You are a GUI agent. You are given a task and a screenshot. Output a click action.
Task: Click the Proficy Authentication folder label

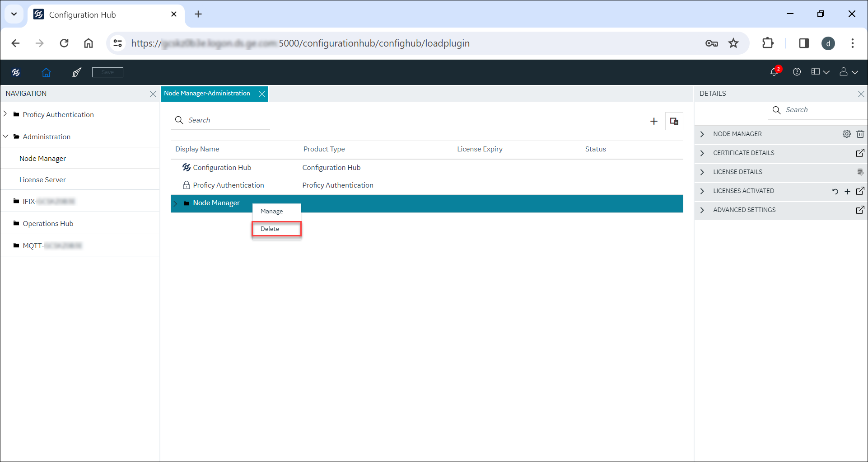(x=58, y=114)
